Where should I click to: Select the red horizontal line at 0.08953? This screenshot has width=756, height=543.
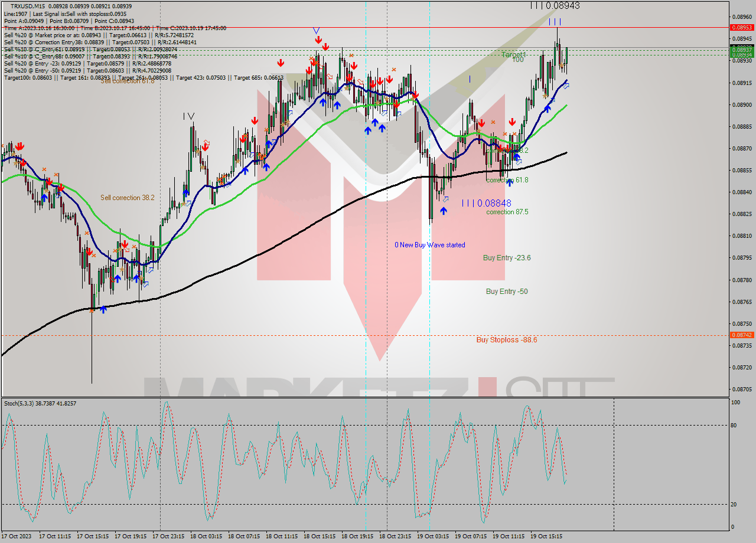pyautogui.click(x=365, y=27)
